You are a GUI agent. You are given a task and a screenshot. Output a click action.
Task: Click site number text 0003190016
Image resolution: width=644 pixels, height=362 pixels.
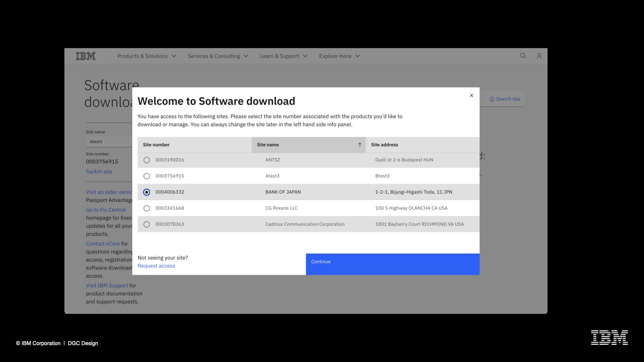(170, 160)
